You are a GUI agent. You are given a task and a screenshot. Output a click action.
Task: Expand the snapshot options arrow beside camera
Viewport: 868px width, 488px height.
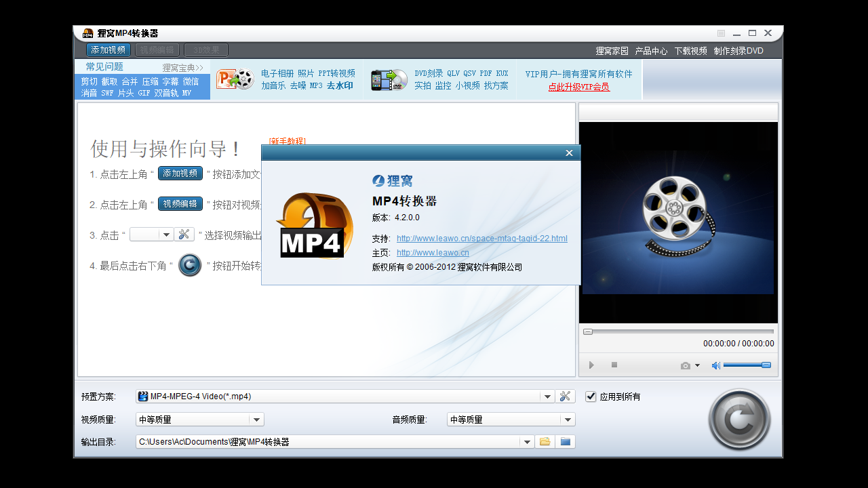[697, 365]
